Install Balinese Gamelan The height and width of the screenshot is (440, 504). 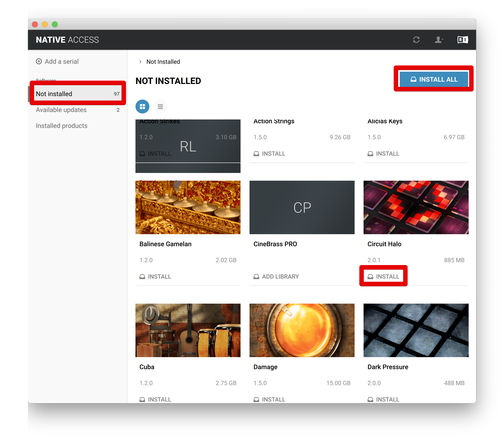[155, 276]
